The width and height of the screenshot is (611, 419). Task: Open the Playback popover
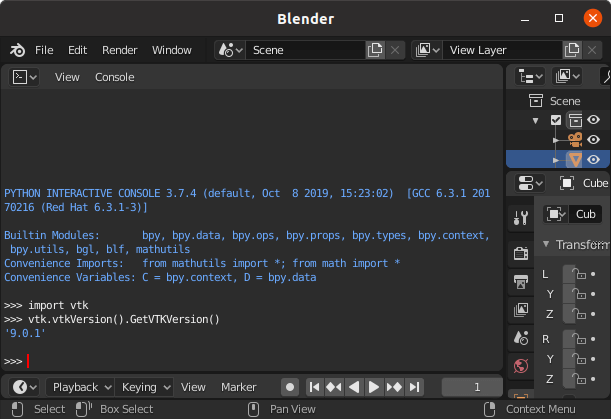click(80, 387)
